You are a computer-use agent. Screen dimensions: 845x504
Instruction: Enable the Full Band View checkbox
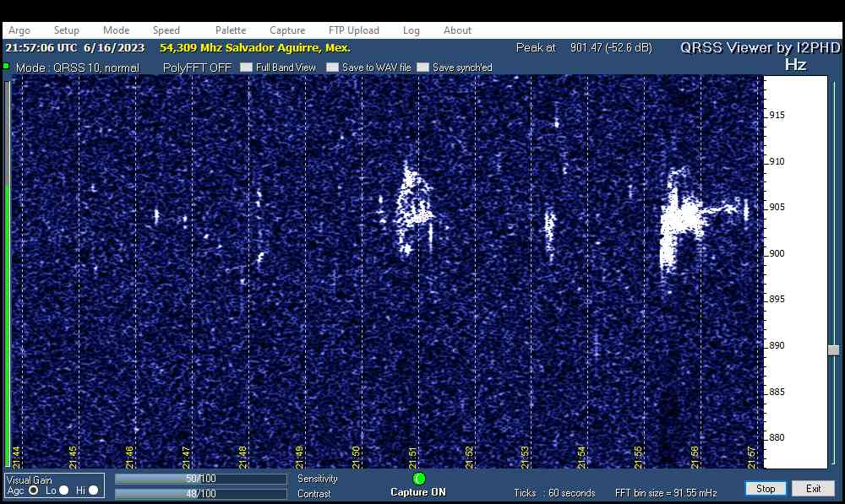click(x=246, y=68)
